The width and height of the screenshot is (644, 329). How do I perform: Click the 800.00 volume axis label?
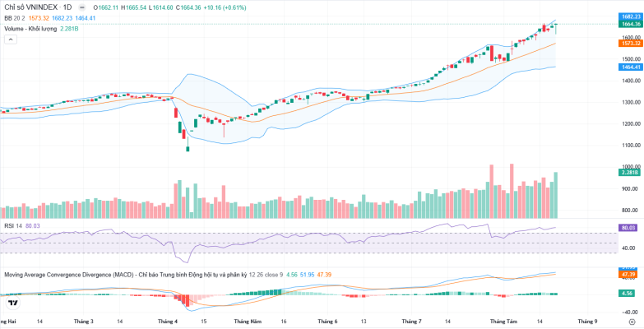coord(631,211)
